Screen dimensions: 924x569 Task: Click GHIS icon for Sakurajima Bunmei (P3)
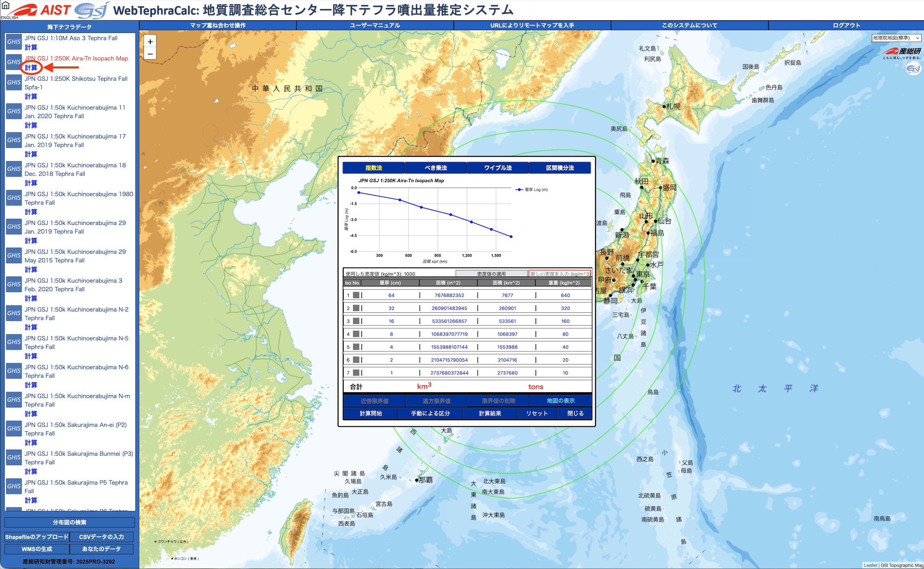(14, 458)
